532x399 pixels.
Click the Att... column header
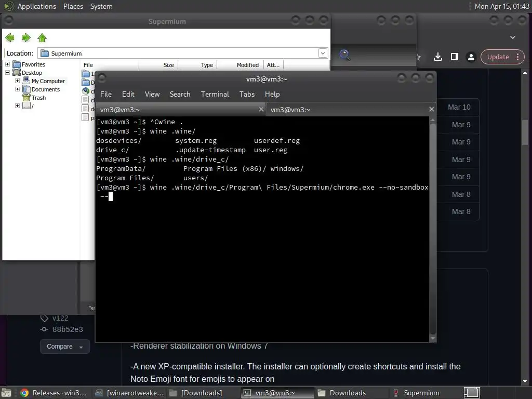[x=273, y=65]
